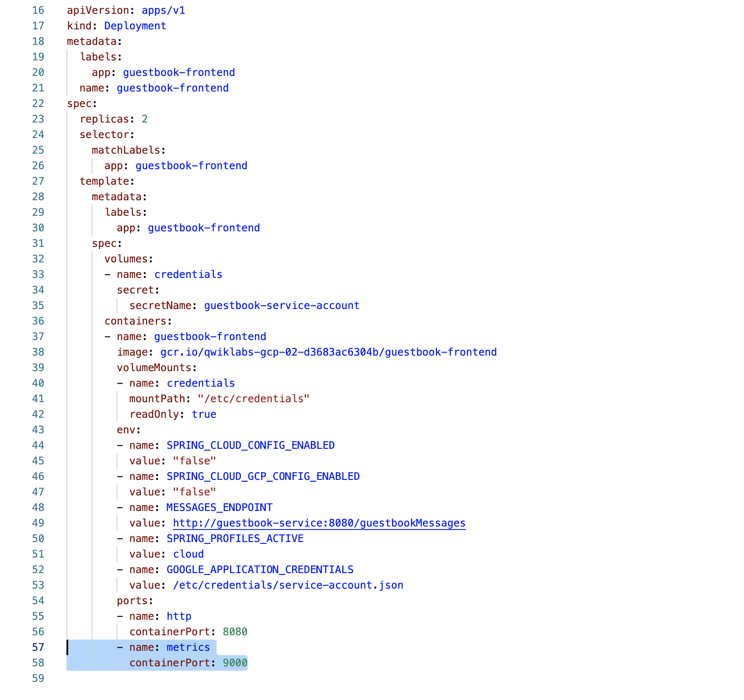Screen dimensions: 744x700
Task: Click 'volumeMounts' key
Action: (154, 368)
